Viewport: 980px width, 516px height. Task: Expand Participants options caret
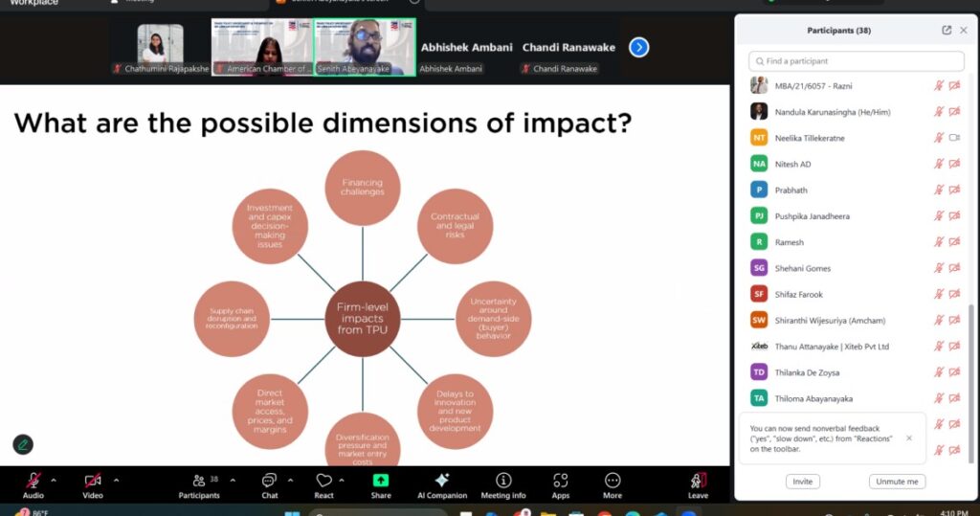(x=233, y=481)
